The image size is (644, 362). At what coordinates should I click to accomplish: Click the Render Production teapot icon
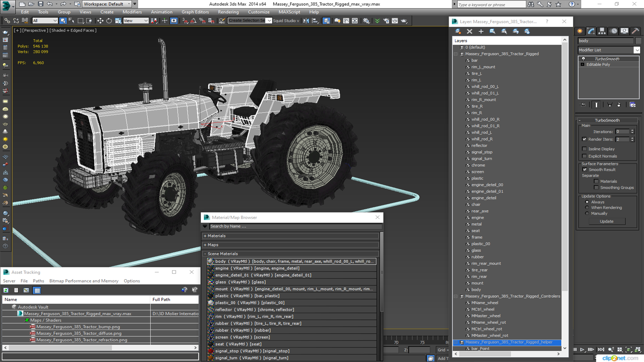404,21
